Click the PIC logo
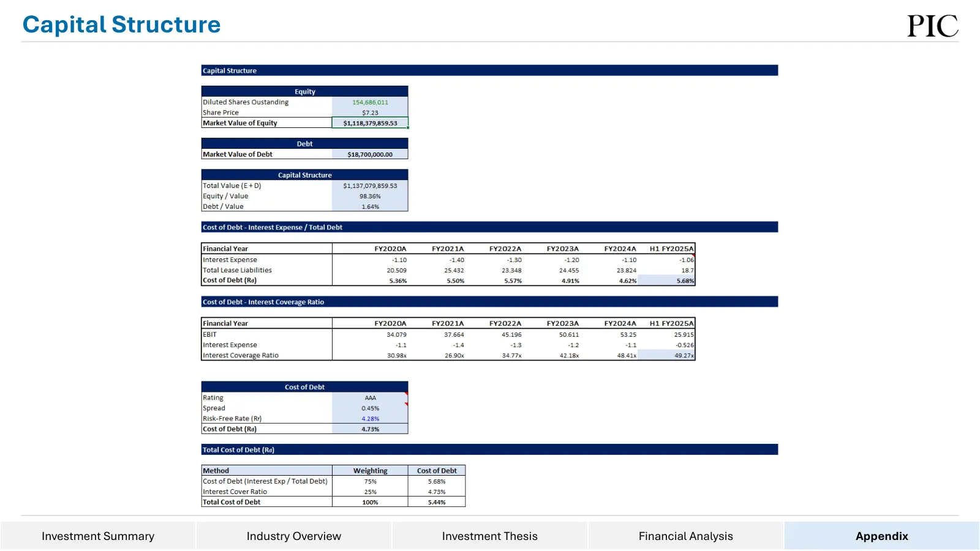 933,26
